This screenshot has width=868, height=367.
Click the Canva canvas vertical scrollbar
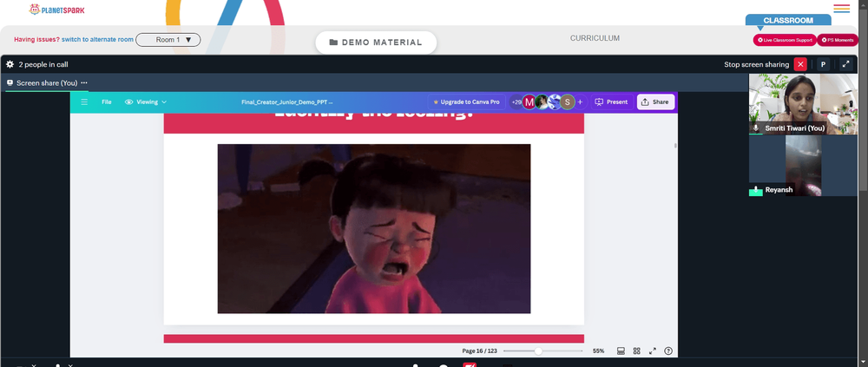674,146
